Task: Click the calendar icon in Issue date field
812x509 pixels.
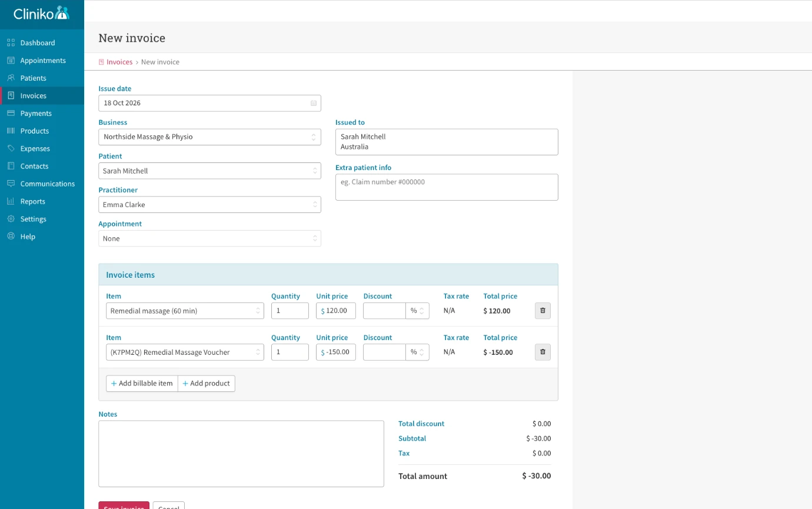Action: click(314, 103)
